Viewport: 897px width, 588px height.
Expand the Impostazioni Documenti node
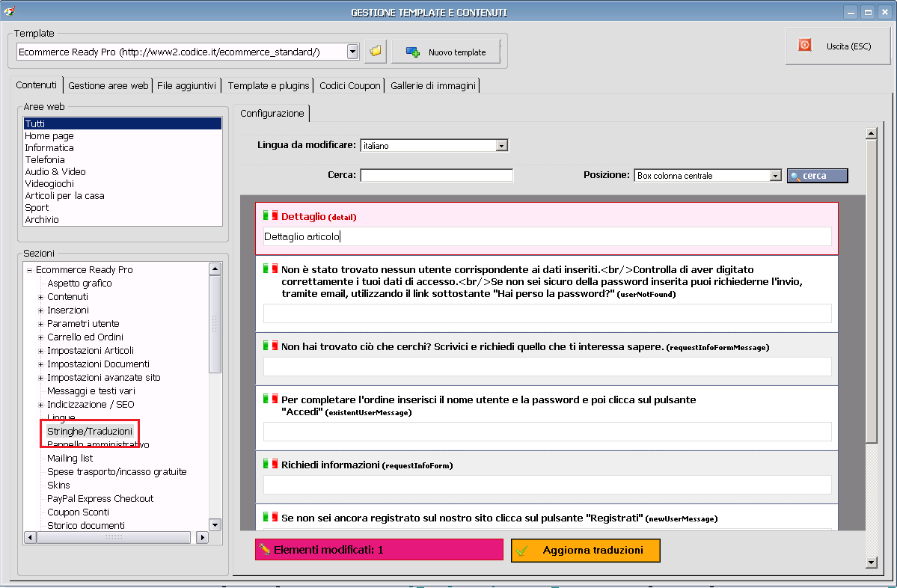(x=40, y=364)
